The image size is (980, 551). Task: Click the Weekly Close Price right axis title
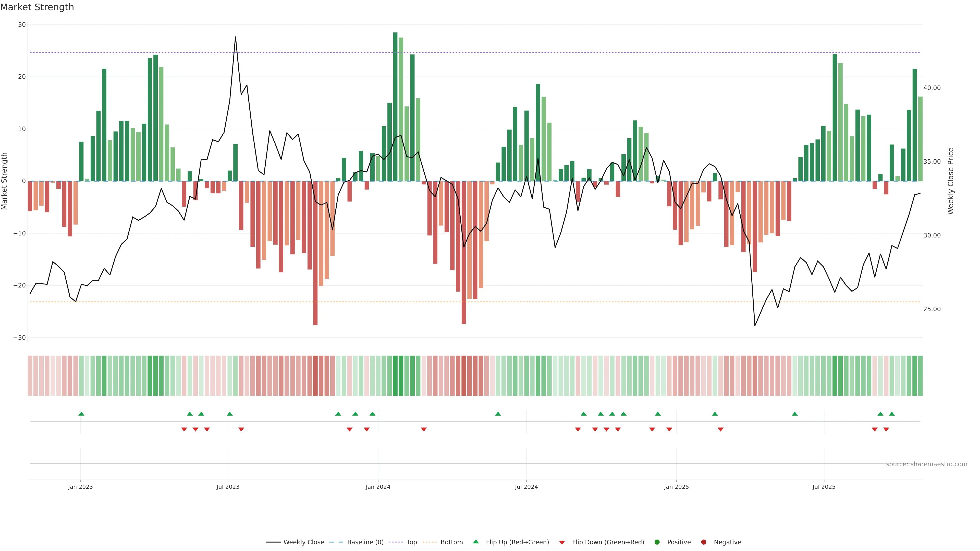click(x=951, y=181)
